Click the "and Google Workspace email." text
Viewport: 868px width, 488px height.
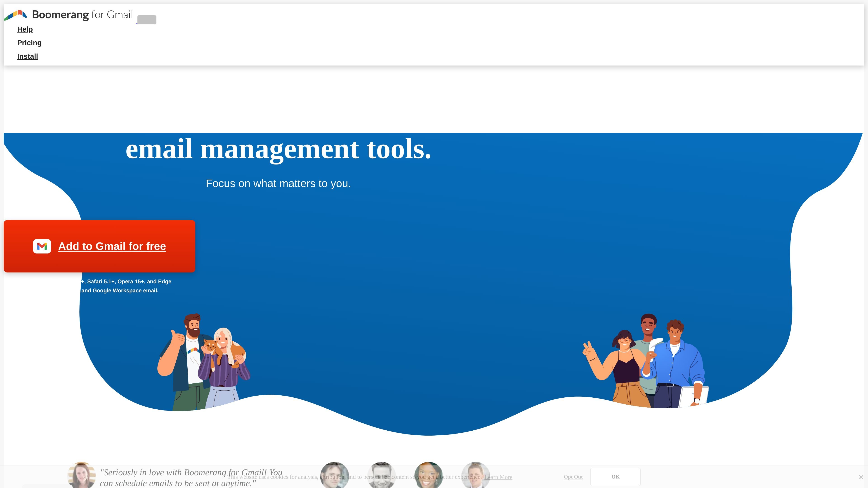pyautogui.click(x=120, y=291)
